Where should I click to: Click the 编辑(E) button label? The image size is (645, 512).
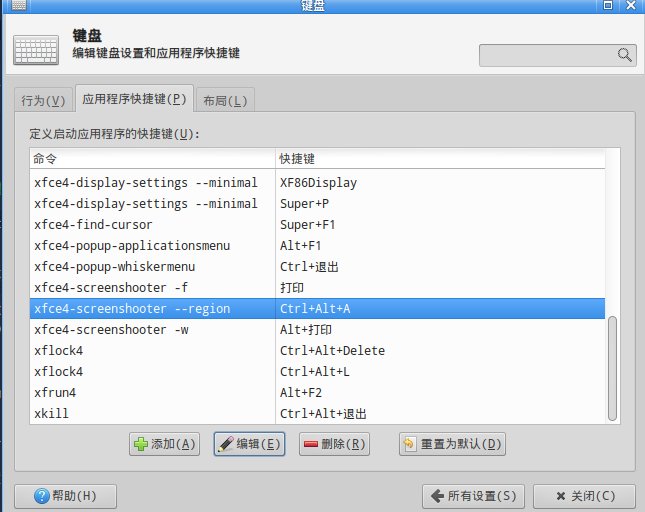pos(258,444)
